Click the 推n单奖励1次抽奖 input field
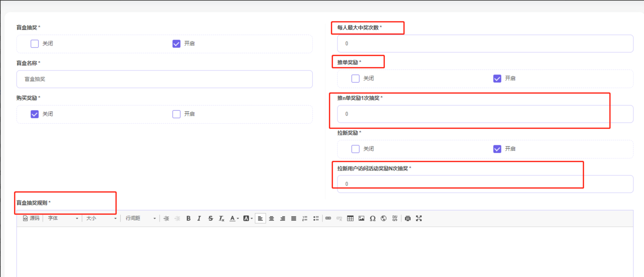 pyautogui.click(x=485, y=114)
